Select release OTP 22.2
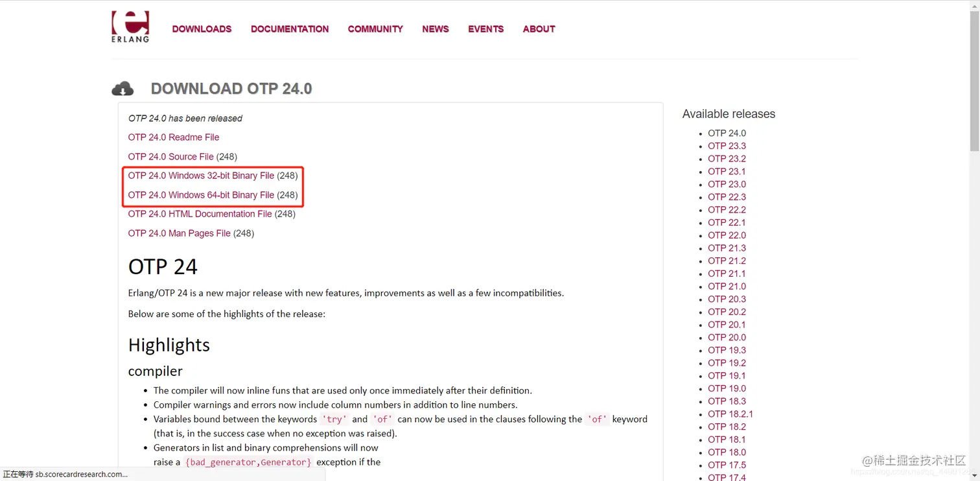Screen dimensions: 980x481 (x=727, y=210)
